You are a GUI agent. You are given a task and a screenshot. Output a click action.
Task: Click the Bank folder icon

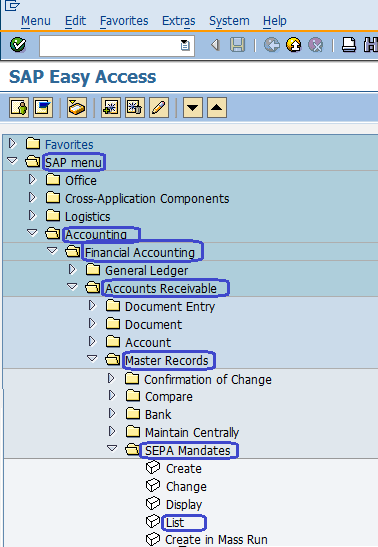[133, 414]
